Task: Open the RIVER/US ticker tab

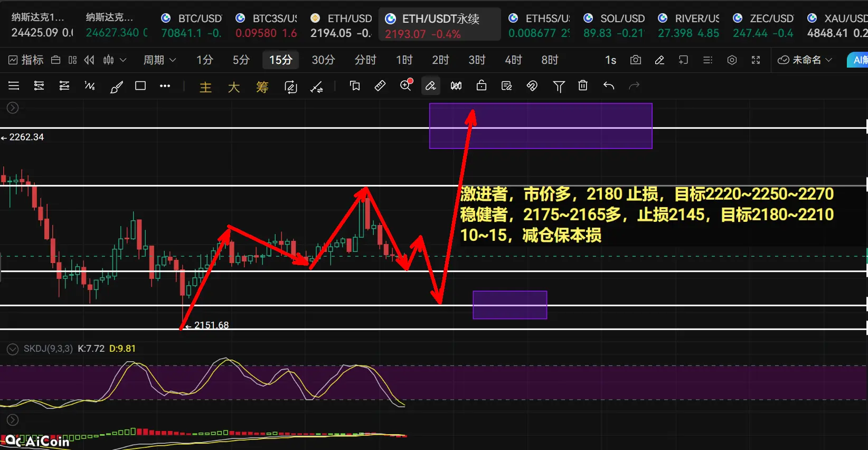Action: point(688,24)
